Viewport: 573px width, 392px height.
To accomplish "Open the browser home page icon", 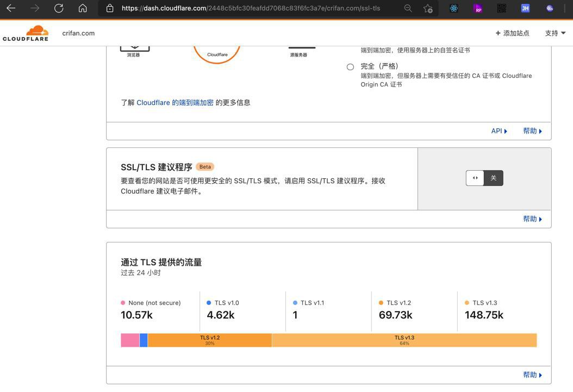I will point(83,8).
